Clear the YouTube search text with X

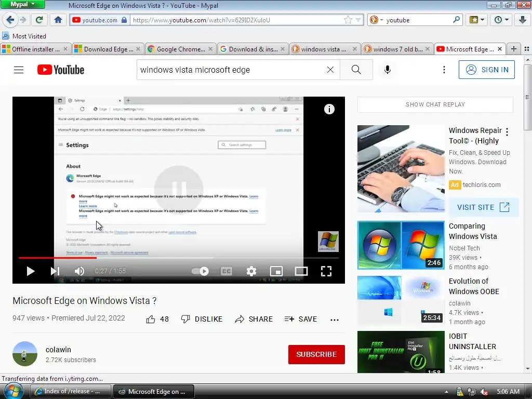pyautogui.click(x=330, y=70)
